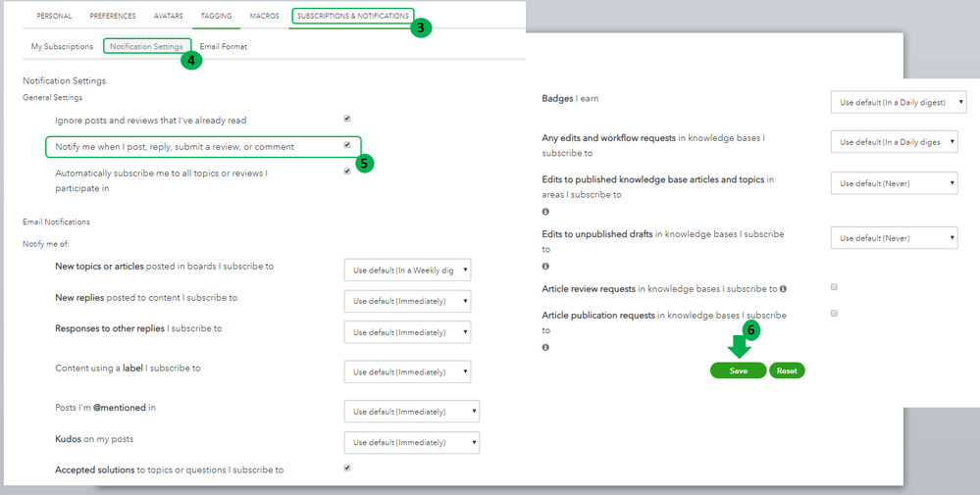980x495 pixels.
Task: Click info icon beside Article review requests
Action: point(783,289)
